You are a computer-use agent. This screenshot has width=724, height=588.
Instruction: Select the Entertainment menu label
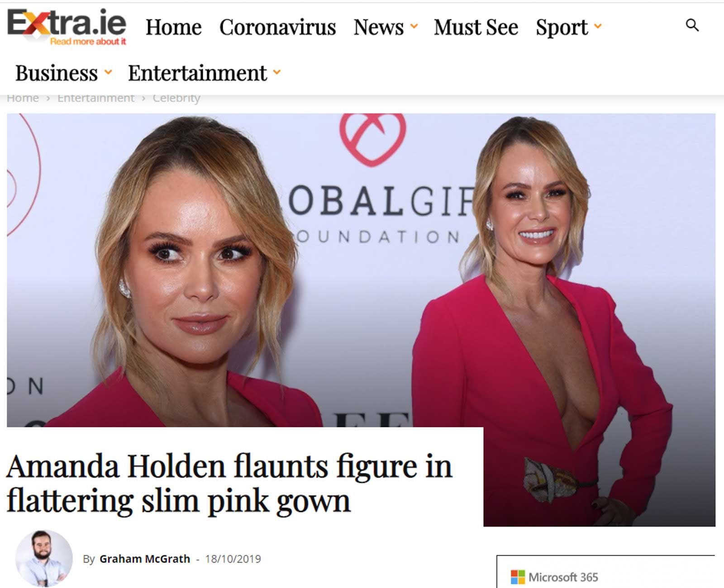(x=198, y=73)
